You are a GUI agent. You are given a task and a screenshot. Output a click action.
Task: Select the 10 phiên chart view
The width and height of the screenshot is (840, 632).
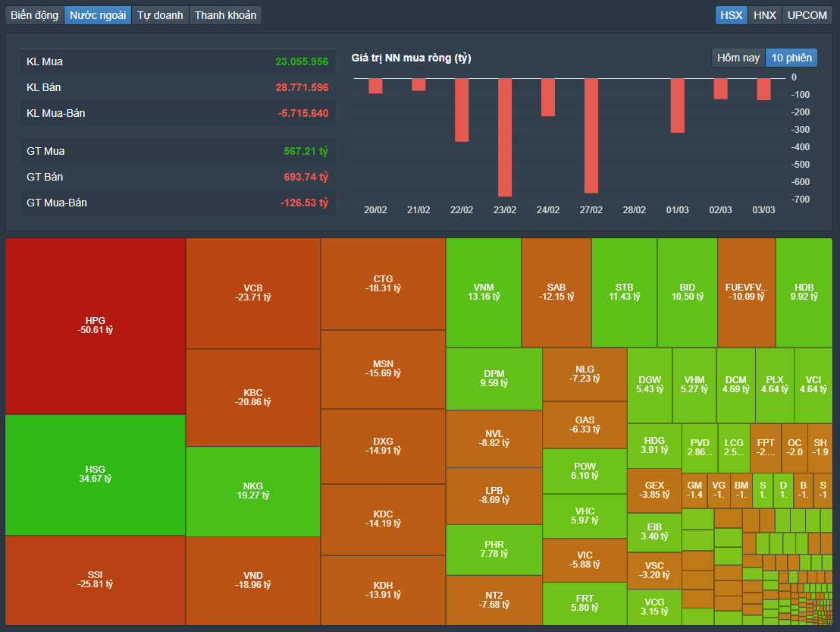791,58
